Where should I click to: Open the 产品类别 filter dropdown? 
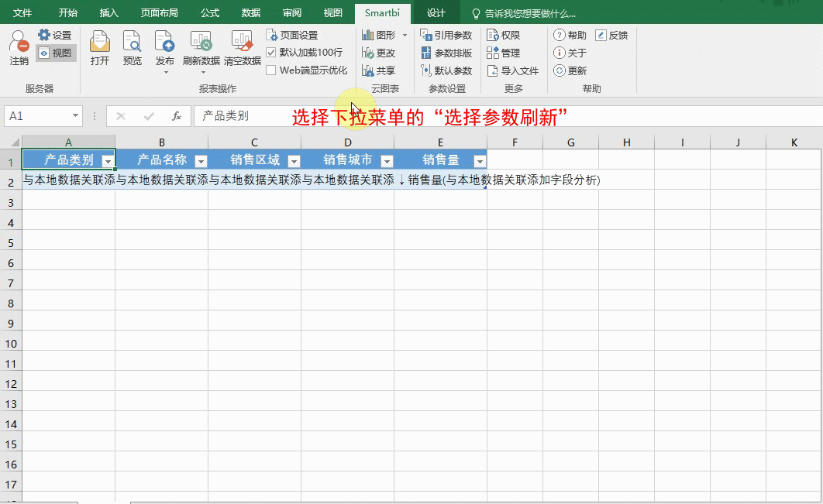coord(108,161)
